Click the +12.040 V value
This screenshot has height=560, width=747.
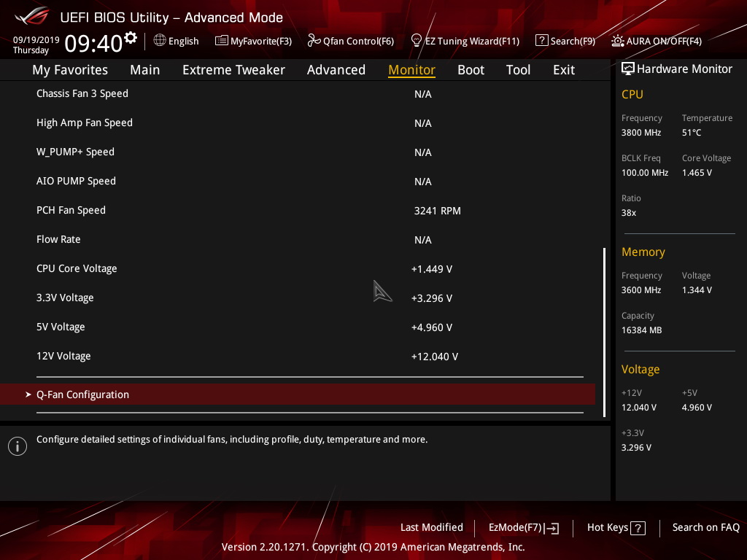point(435,357)
